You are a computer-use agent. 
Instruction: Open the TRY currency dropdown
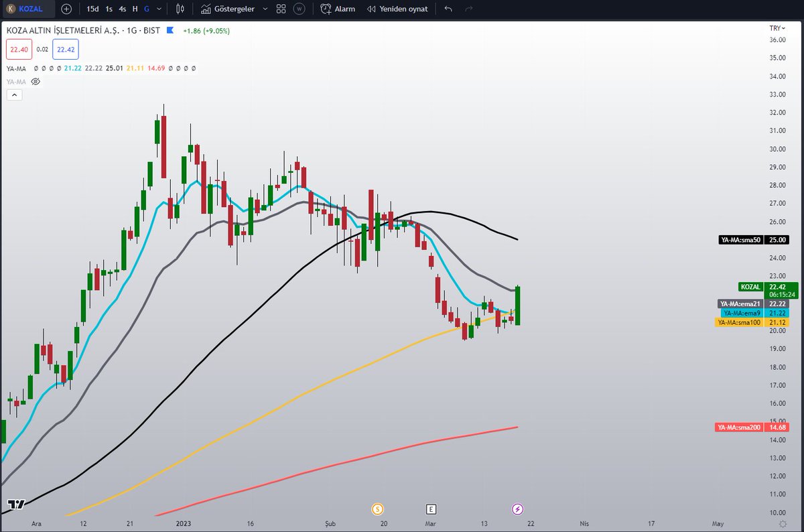tap(777, 28)
